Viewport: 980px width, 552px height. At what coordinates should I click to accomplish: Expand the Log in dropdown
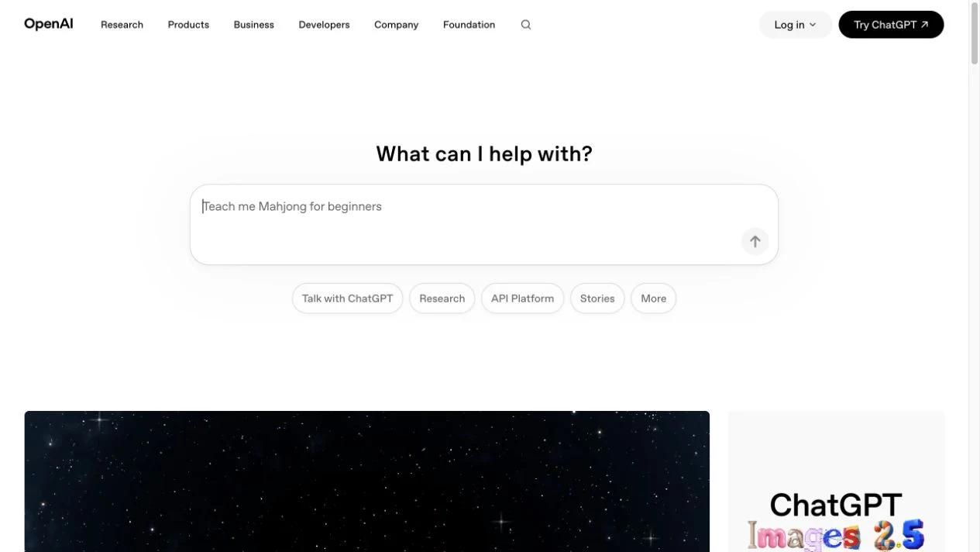point(796,25)
